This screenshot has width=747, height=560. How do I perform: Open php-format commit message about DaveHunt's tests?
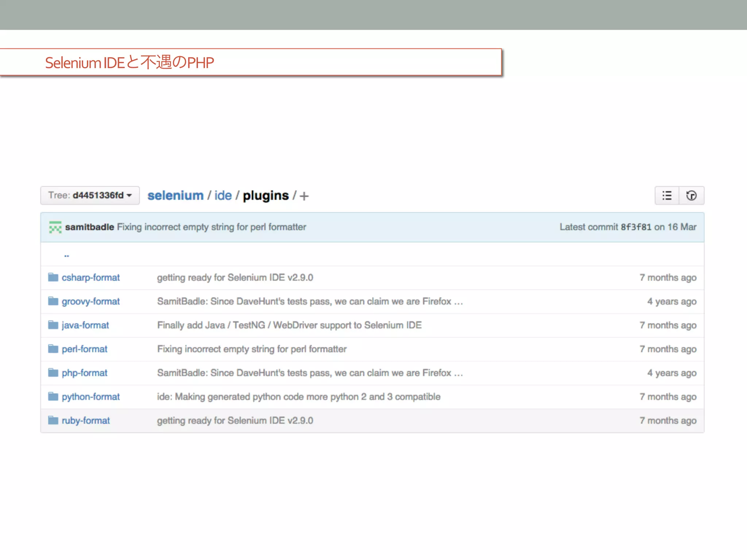tap(310, 373)
